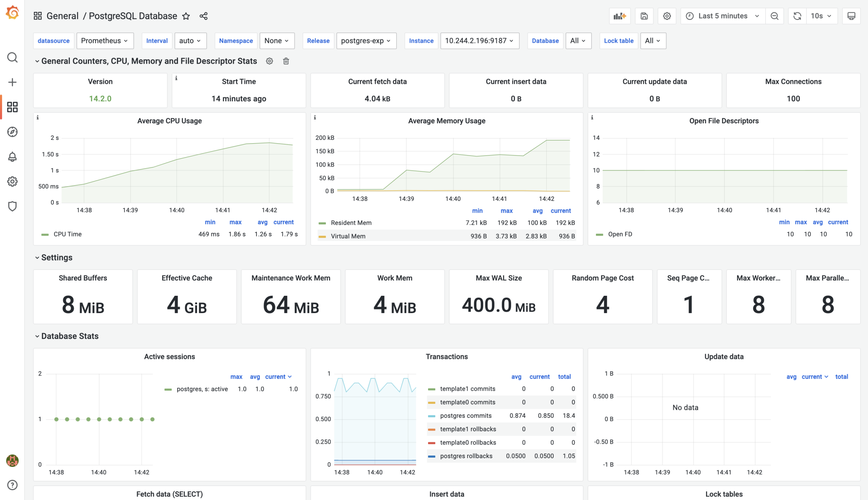
Task: Open Explore via the compass icon
Action: [12, 132]
